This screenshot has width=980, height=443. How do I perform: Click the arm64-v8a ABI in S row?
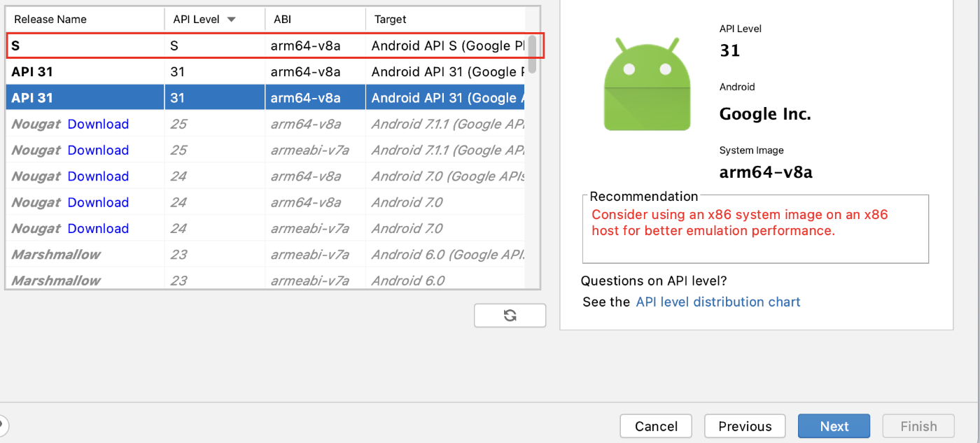coord(306,46)
